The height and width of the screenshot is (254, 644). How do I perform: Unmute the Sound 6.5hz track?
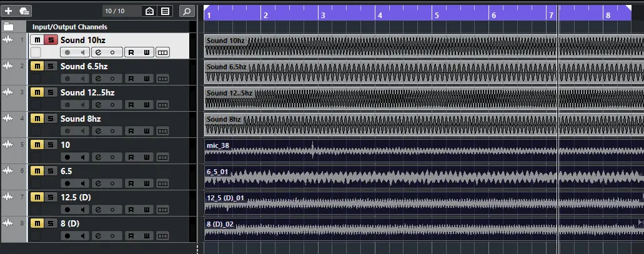click(x=37, y=66)
